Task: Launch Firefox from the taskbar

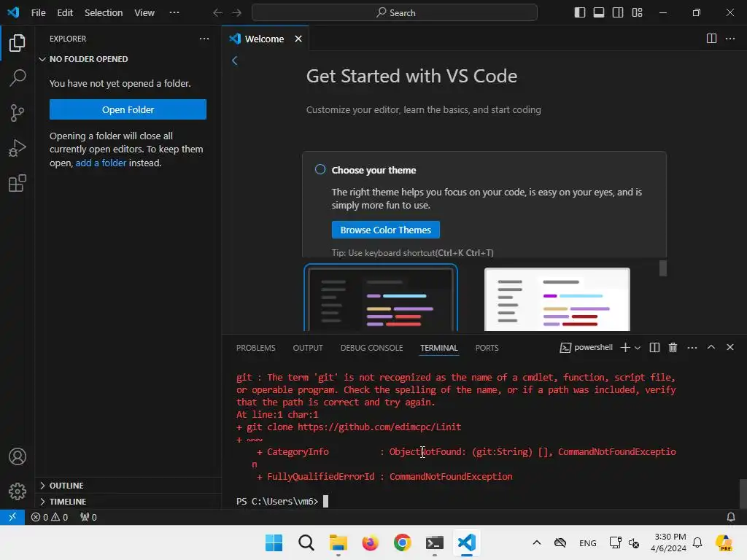Action: (370, 542)
